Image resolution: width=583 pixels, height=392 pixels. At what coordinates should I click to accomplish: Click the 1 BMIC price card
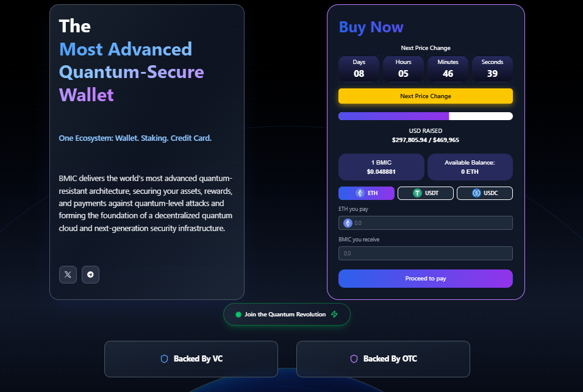pos(381,167)
